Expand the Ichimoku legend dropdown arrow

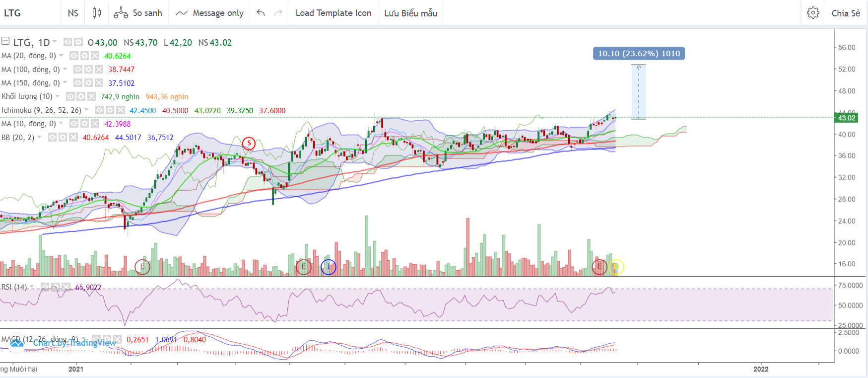[87, 110]
